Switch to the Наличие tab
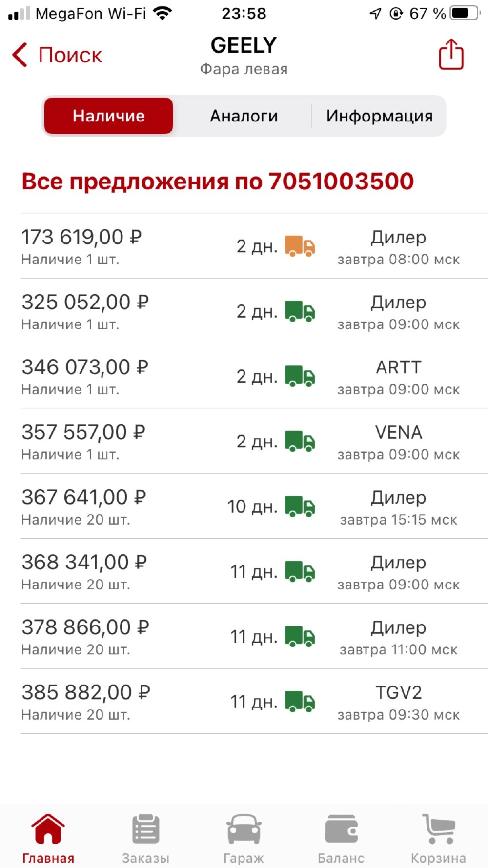Image resolution: width=488 pixels, height=868 pixels. click(x=109, y=116)
